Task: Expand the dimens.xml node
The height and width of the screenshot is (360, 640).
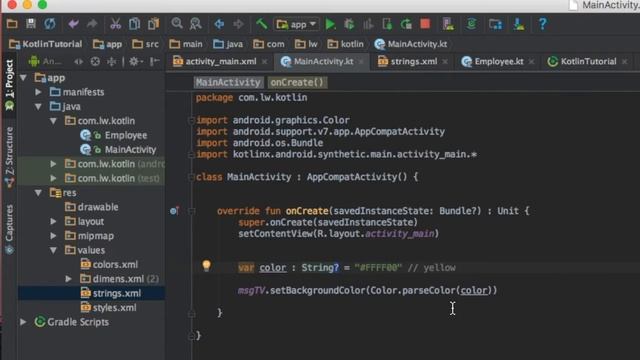Action: point(68,279)
